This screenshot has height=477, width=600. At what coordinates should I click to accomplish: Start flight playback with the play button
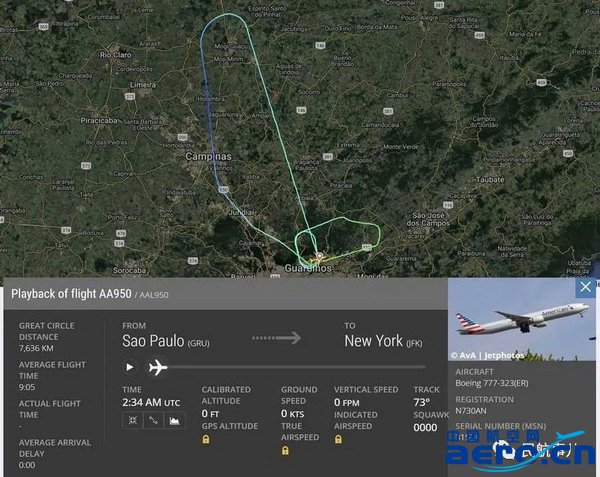point(130,367)
